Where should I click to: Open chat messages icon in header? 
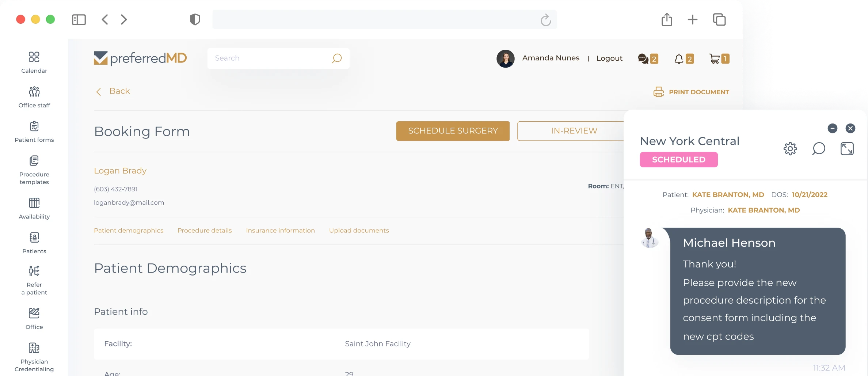pos(643,58)
